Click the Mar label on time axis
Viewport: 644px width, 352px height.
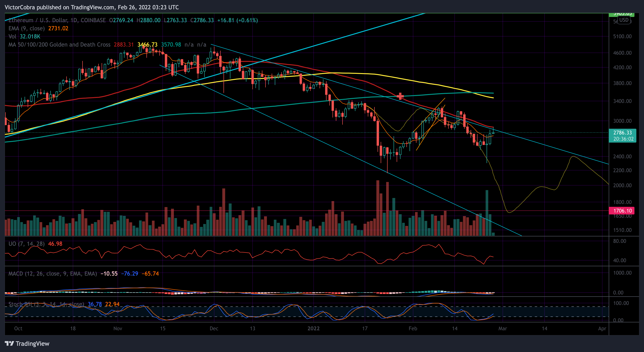coord(503,328)
